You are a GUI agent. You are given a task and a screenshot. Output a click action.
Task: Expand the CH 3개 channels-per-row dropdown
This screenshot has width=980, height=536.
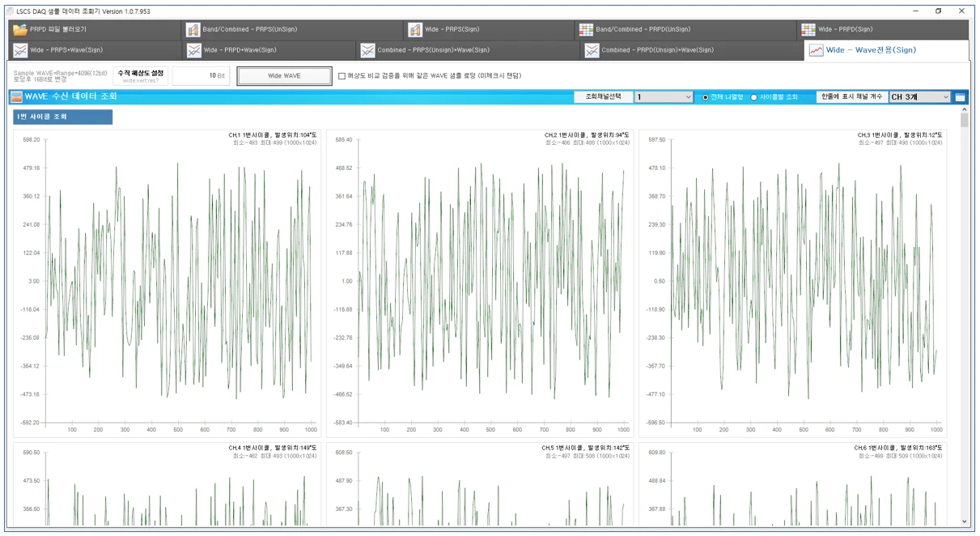[920, 97]
